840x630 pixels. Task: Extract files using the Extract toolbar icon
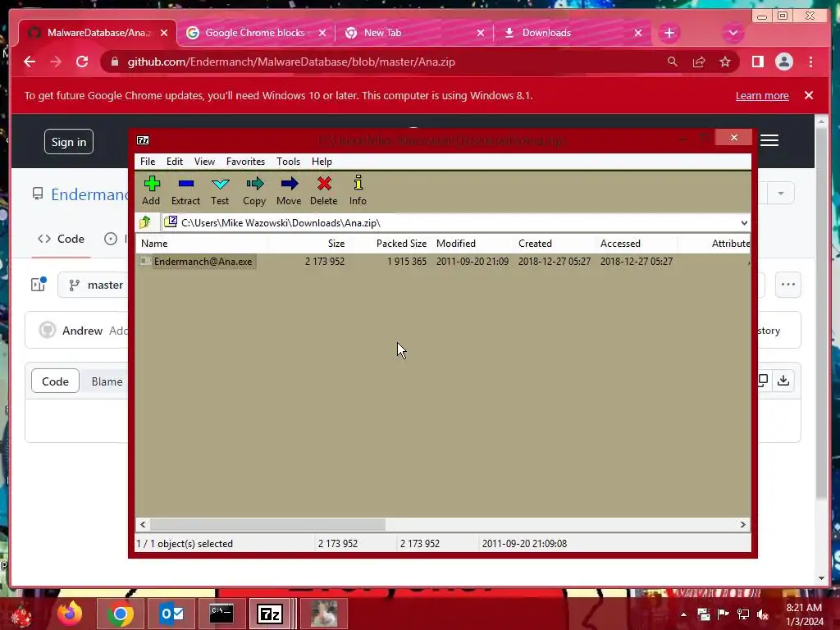(185, 190)
